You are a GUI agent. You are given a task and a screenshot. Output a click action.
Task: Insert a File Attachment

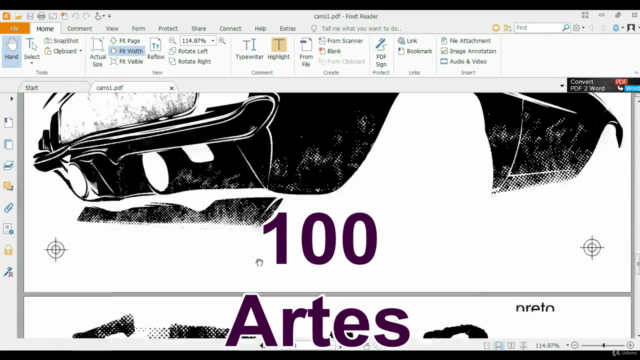(x=466, y=41)
